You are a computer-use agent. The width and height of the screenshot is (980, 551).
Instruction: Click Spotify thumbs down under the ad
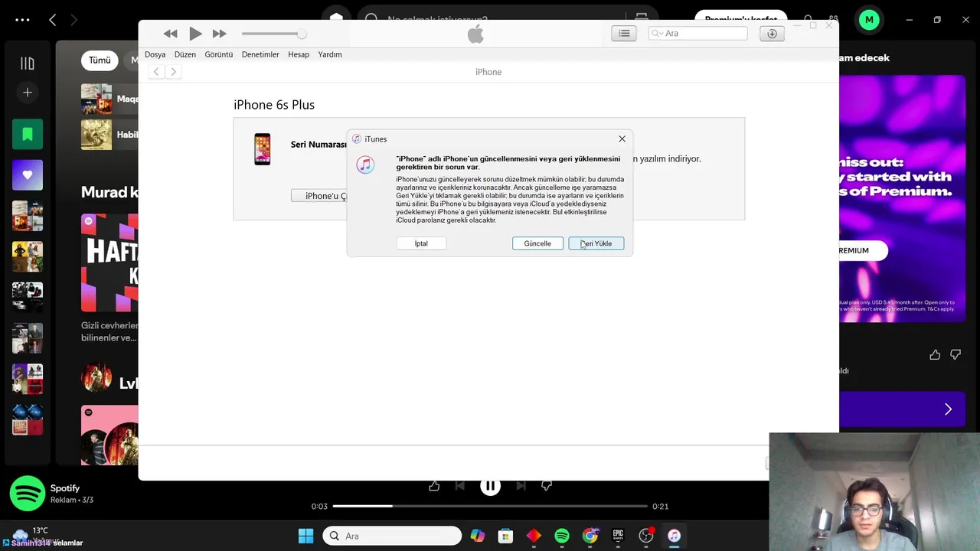tap(955, 354)
